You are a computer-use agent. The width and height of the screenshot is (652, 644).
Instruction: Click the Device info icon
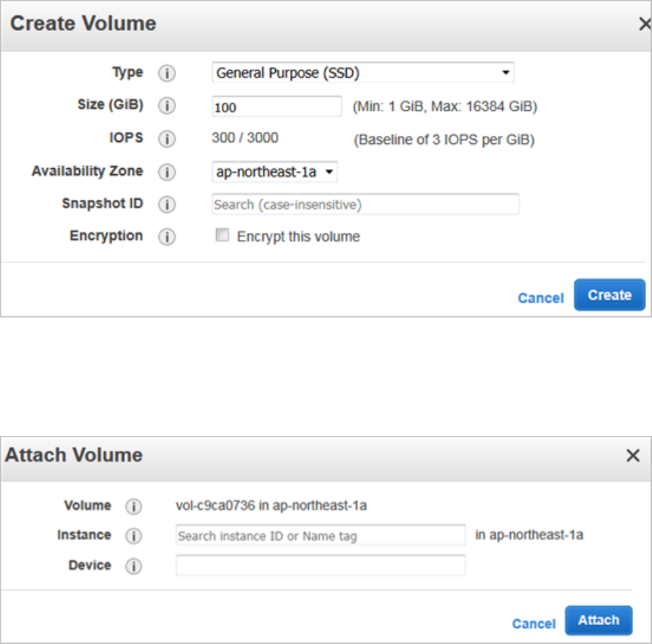click(133, 566)
